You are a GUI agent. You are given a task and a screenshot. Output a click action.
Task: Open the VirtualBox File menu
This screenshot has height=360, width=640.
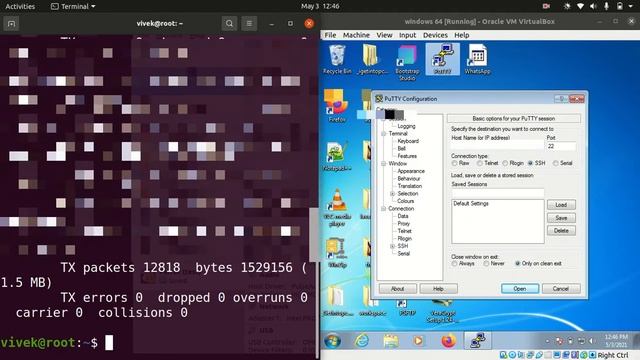[x=330, y=35]
